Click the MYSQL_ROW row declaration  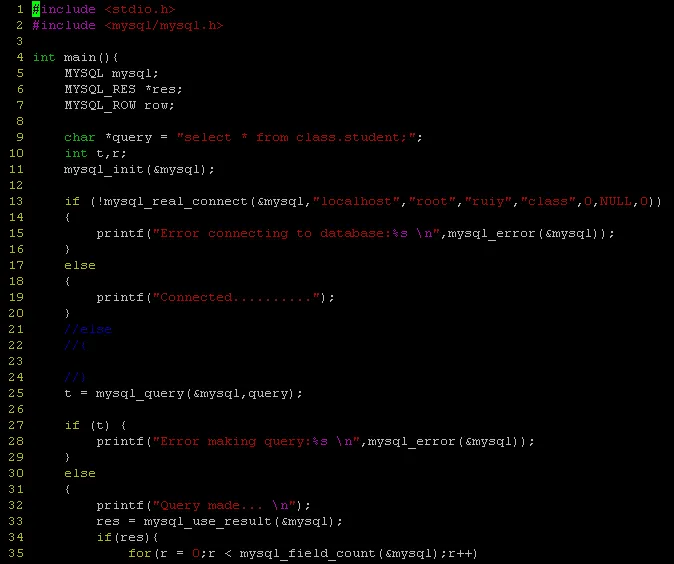click(119, 105)
